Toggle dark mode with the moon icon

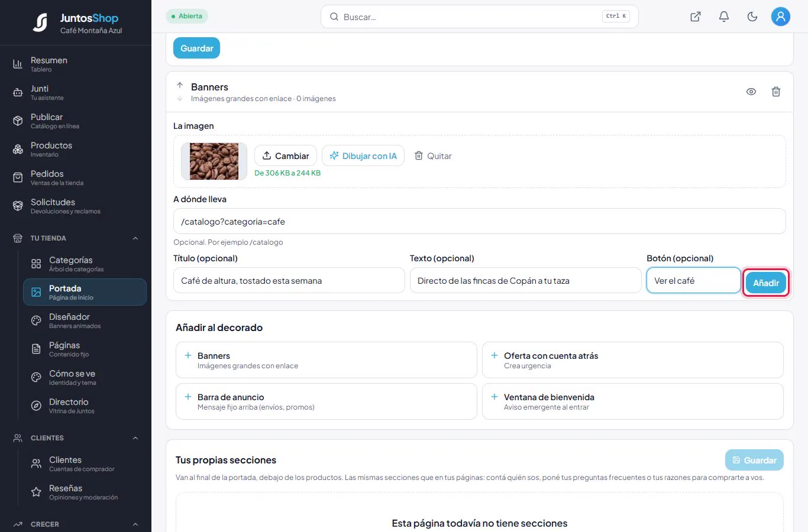pos(752,17)
